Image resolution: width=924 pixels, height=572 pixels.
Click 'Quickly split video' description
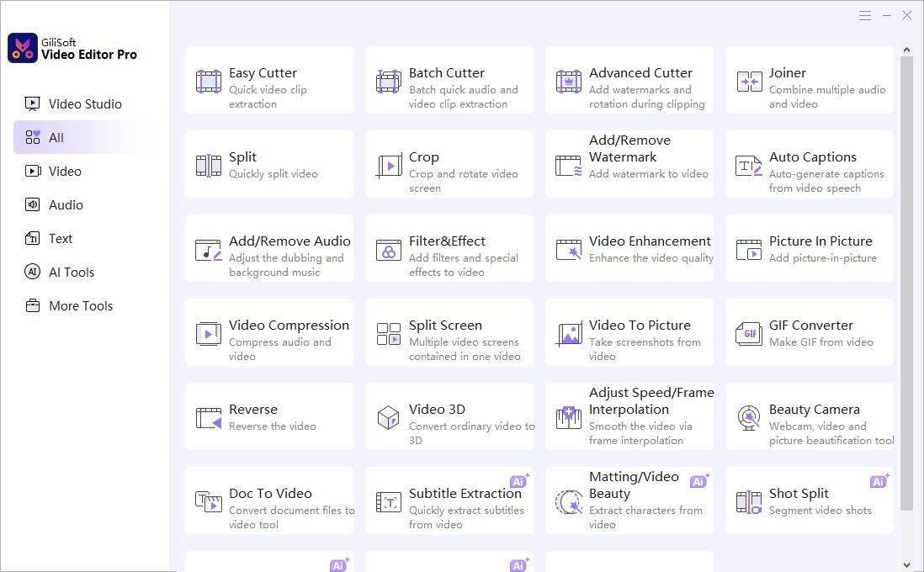pos(273,174)
